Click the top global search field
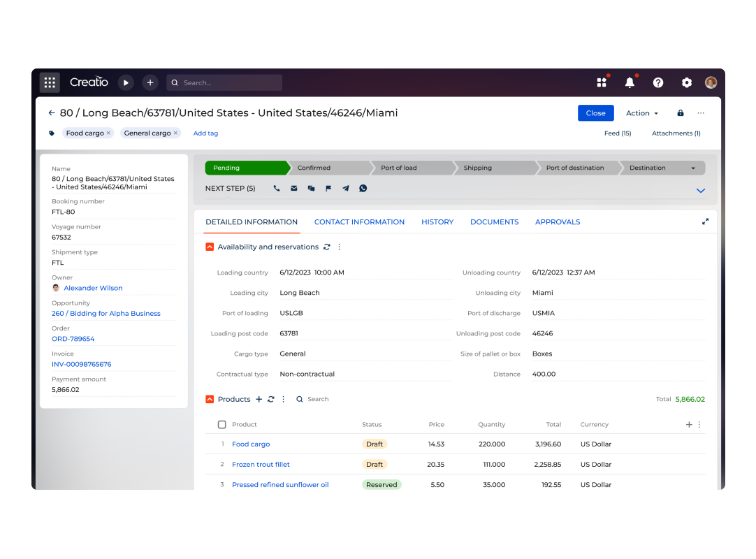The image size is (756, 559). click(x=225, y=82)
